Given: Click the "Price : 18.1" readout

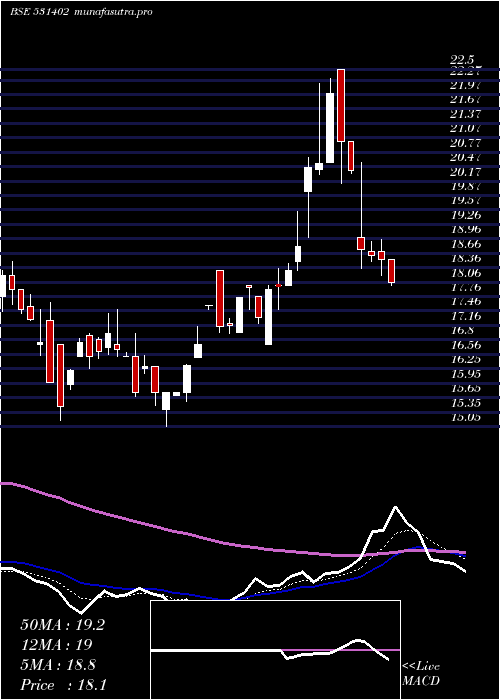Looking at the screenshot, I should (x=63, y=684).
